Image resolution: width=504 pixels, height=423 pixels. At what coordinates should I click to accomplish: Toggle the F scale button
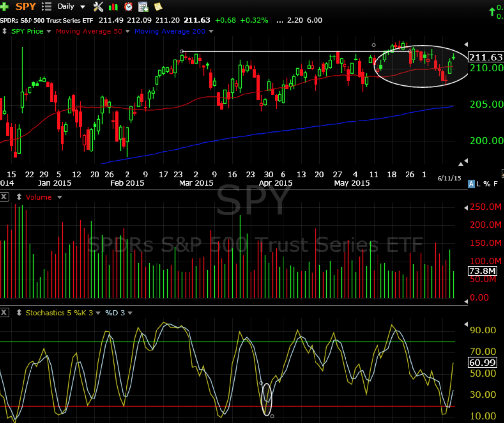[x=495, y=184]
